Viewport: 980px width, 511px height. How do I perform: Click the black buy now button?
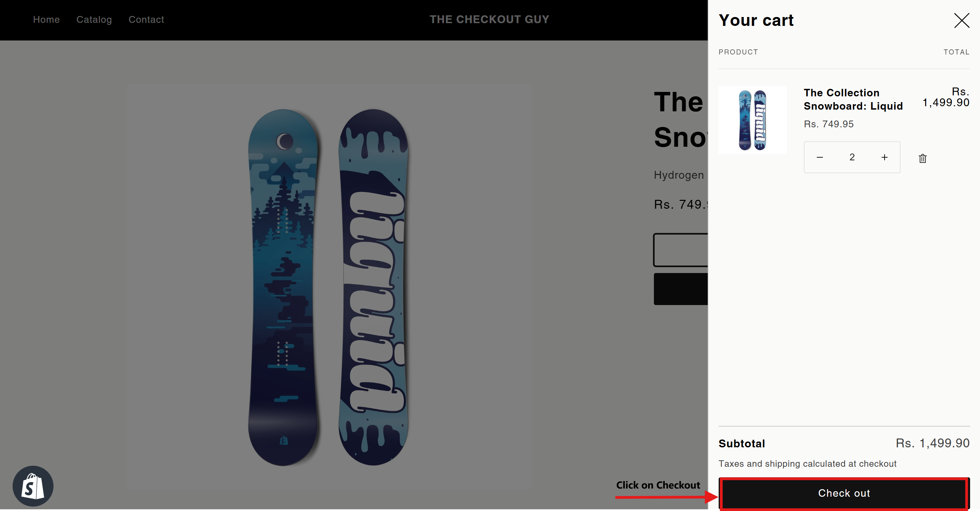click(x=680, y=289)
